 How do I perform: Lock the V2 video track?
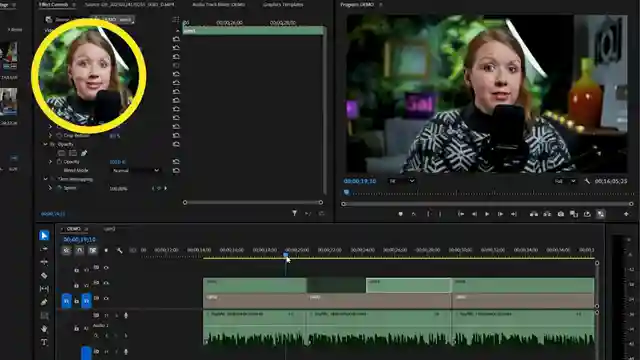click(x=76, y=285)
